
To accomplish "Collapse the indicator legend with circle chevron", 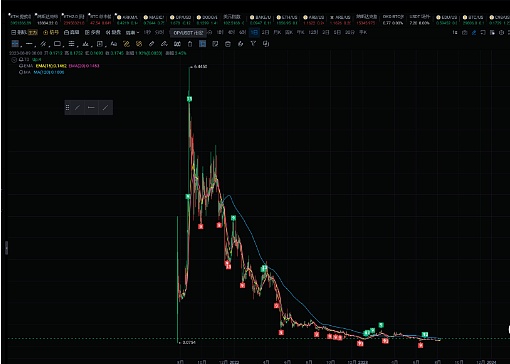I will point(14,60).
